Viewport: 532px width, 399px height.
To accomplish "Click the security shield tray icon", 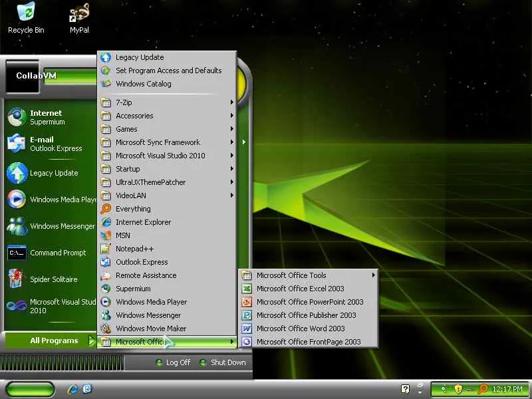I will 458,388.
